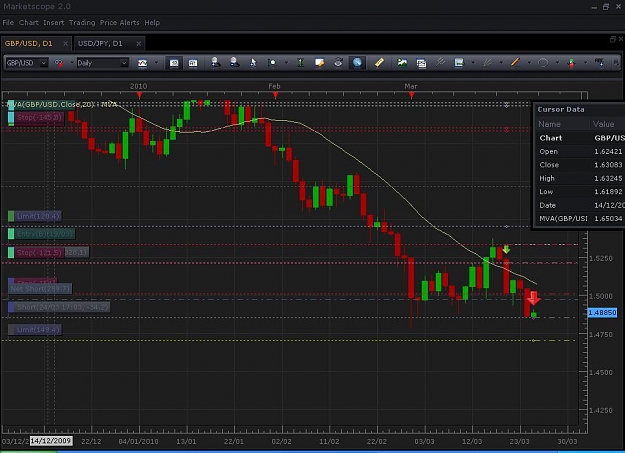Click the zoom in magnifier icon
625x453 pixels.
[x=216, y=63]
